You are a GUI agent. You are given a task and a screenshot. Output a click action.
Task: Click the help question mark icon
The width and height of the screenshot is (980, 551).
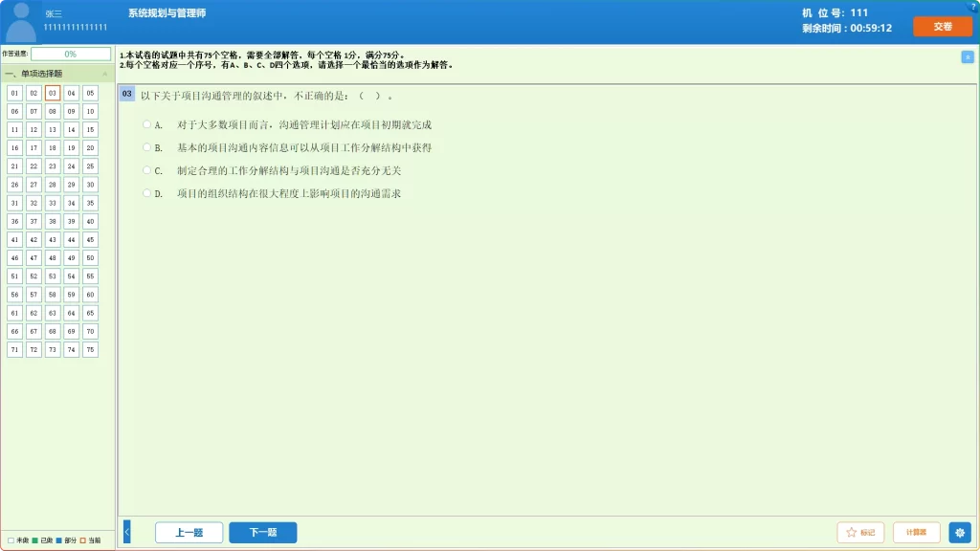point(973,6)
